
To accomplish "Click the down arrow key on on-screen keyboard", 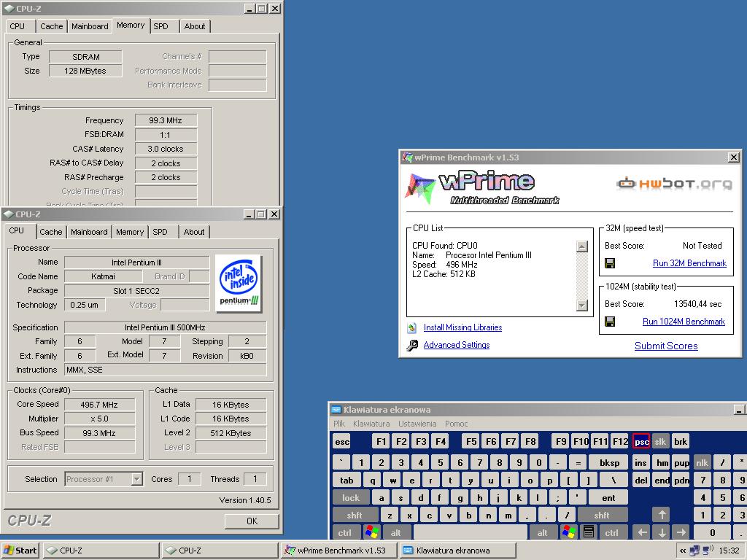I will pos(662,532).
